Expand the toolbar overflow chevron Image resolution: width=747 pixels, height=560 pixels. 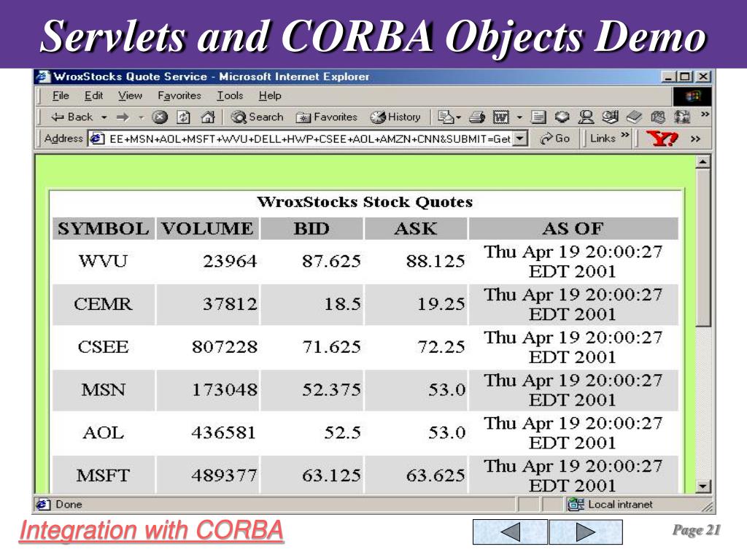705,114
